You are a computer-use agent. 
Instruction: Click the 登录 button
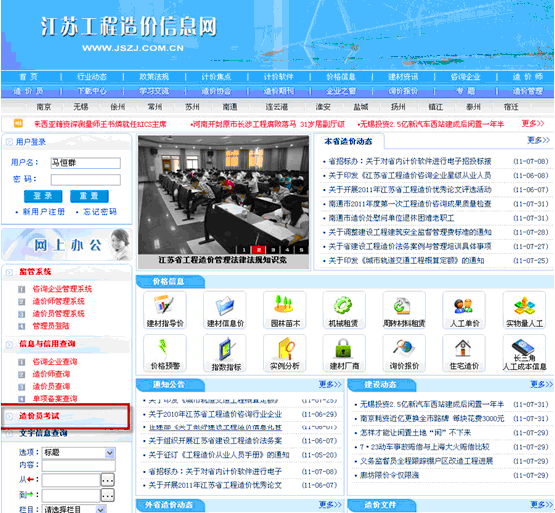coord(43,196)
